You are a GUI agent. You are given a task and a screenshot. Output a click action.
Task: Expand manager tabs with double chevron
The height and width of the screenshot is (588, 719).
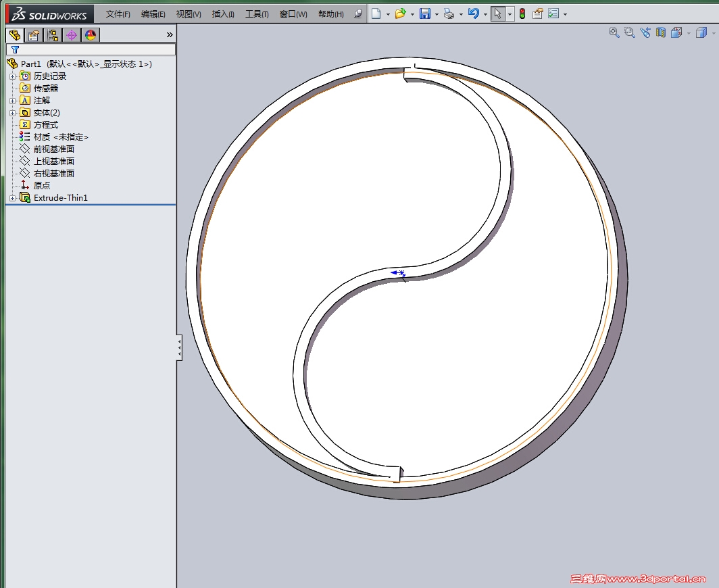click(x=170, y=35)
